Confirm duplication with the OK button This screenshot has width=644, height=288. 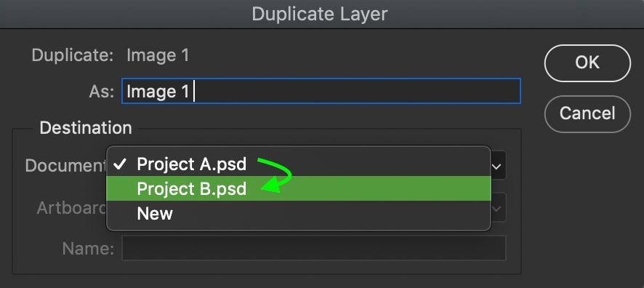pos(587,63)
